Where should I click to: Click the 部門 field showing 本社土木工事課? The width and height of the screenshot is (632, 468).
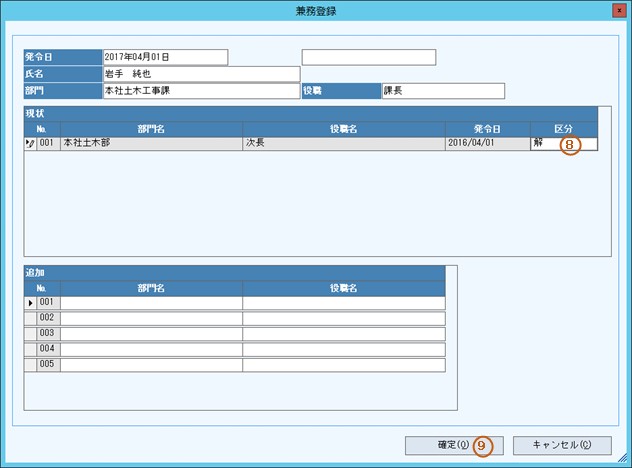[200, 91]
